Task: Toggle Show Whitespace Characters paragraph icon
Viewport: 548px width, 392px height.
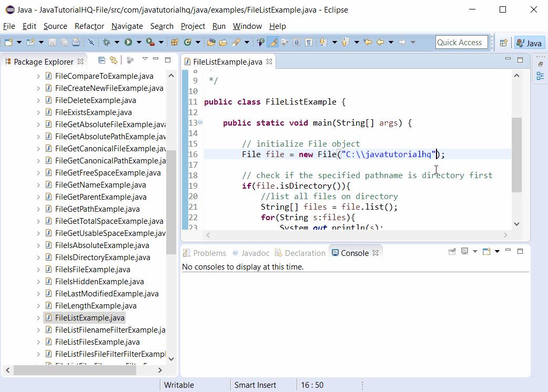Action: [x=309, y=43]
